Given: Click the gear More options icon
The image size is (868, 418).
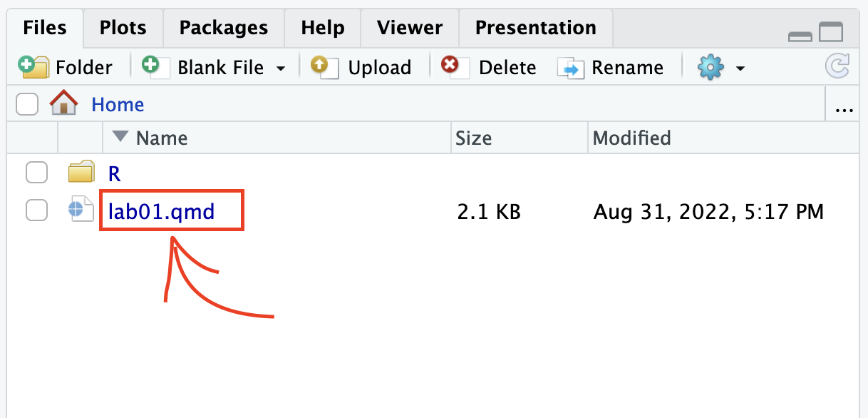Looking at the screenshot, I should click(x=711, y=67).
